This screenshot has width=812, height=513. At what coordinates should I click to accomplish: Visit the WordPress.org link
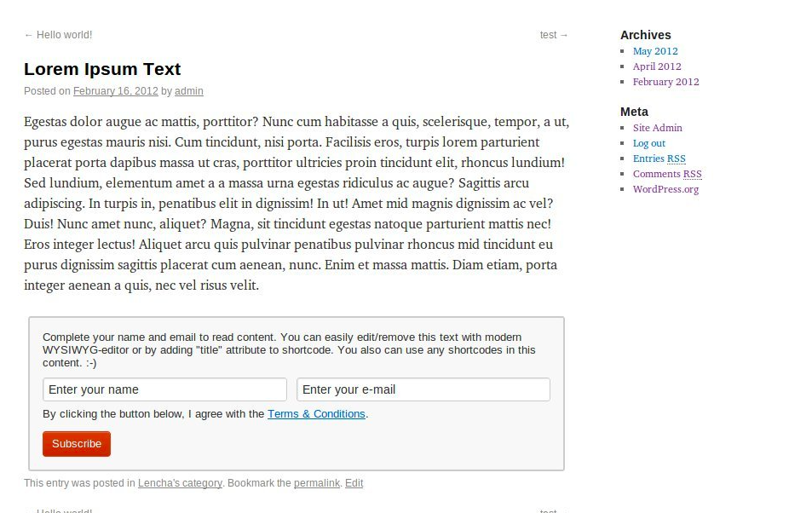[x=666, y=189]
